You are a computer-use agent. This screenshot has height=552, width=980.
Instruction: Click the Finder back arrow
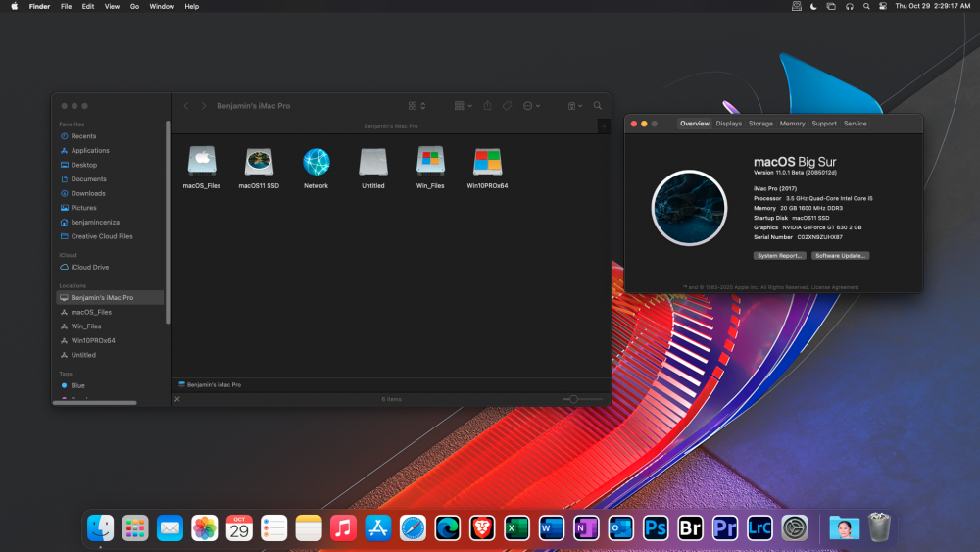186,106
